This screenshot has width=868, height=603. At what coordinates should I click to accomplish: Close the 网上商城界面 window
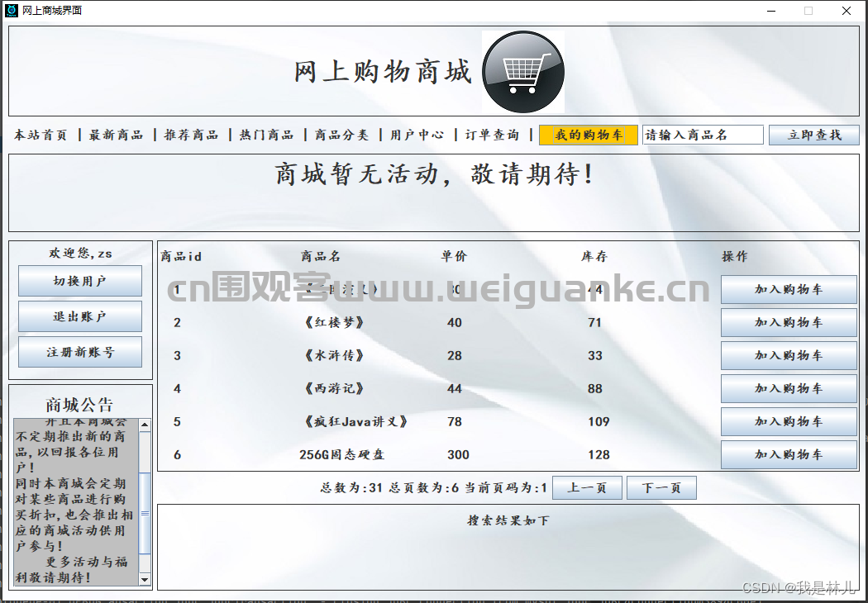847,11
